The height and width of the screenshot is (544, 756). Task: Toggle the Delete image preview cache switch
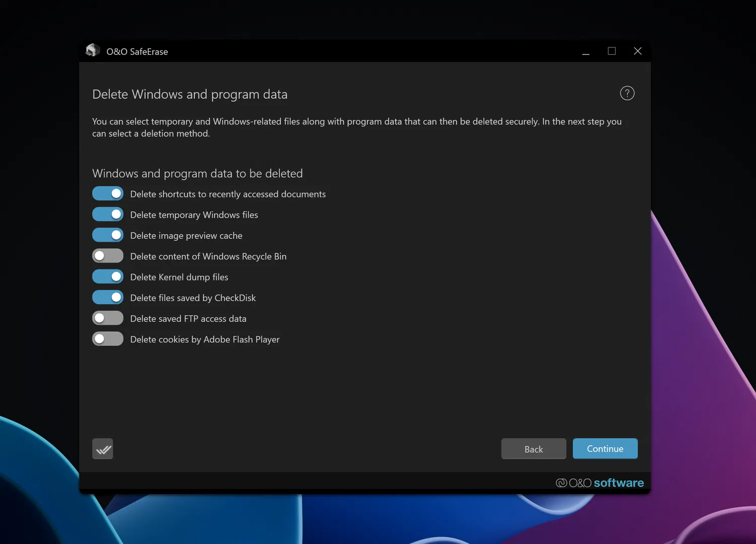pyautogui.click(x=108, y=235)
